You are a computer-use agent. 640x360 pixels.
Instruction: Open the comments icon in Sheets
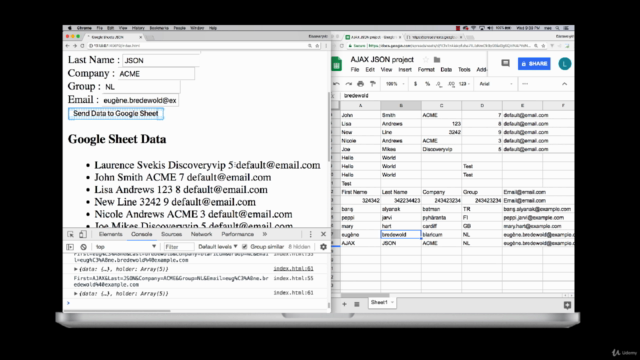point(505,63)
